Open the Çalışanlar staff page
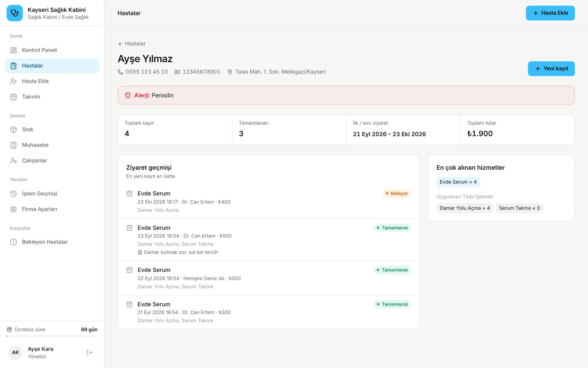The width and height of the screenshot is (588, 368). pos(52,160)
